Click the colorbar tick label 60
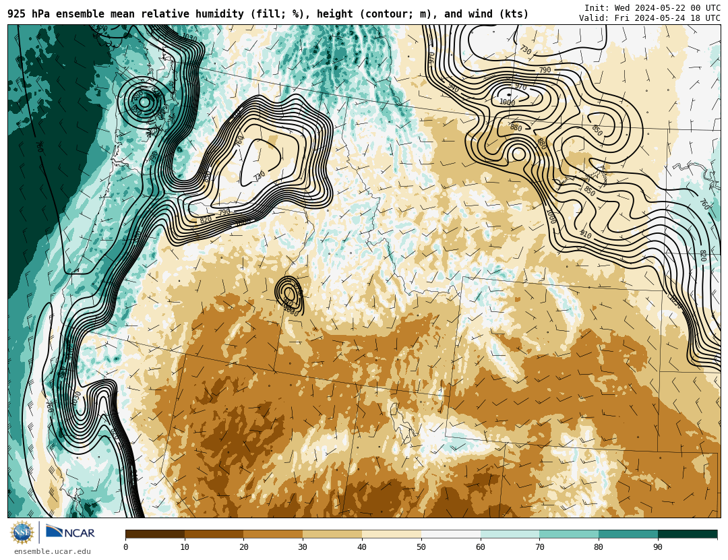This screenshot has width=728, height=560. (x=481, y=547)
